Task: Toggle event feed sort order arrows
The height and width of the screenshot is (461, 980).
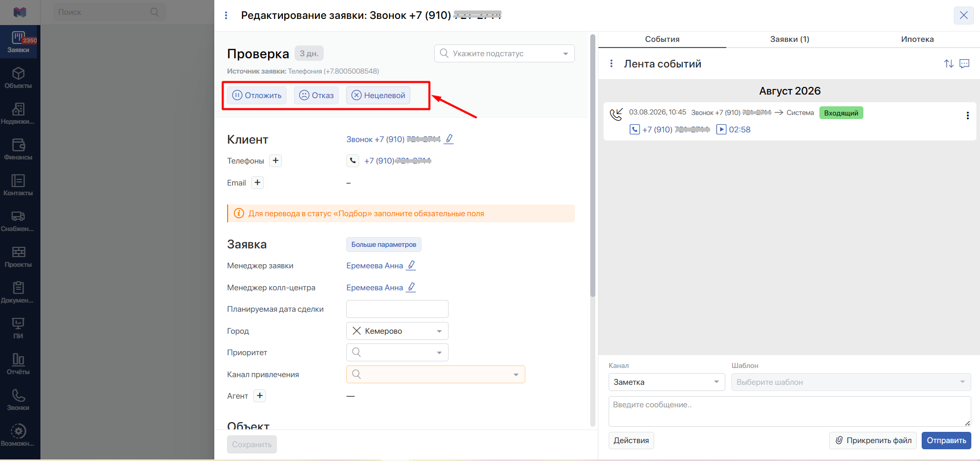Action: point(949,64)
